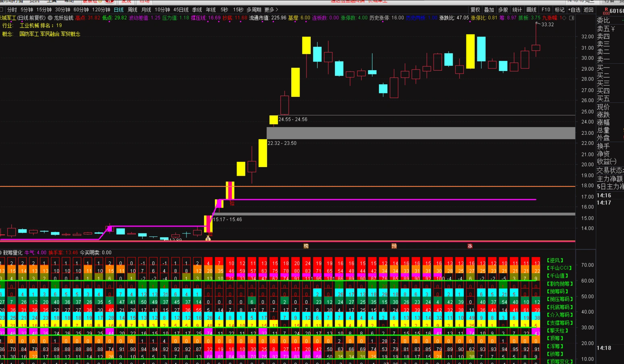Click the round dropdown icon before 龙妖捡钱

click(50, 18)
